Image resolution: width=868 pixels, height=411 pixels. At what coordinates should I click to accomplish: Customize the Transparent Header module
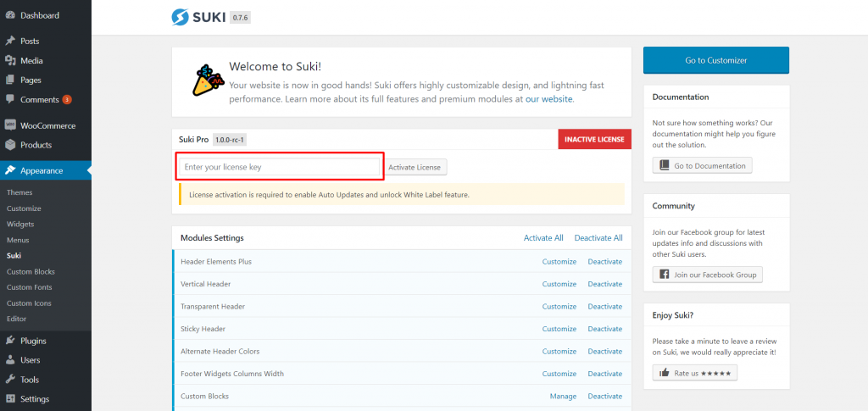click(559, 307)
